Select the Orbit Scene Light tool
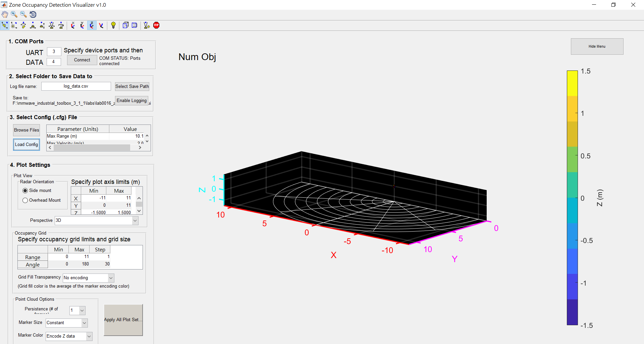 [14, 25]
